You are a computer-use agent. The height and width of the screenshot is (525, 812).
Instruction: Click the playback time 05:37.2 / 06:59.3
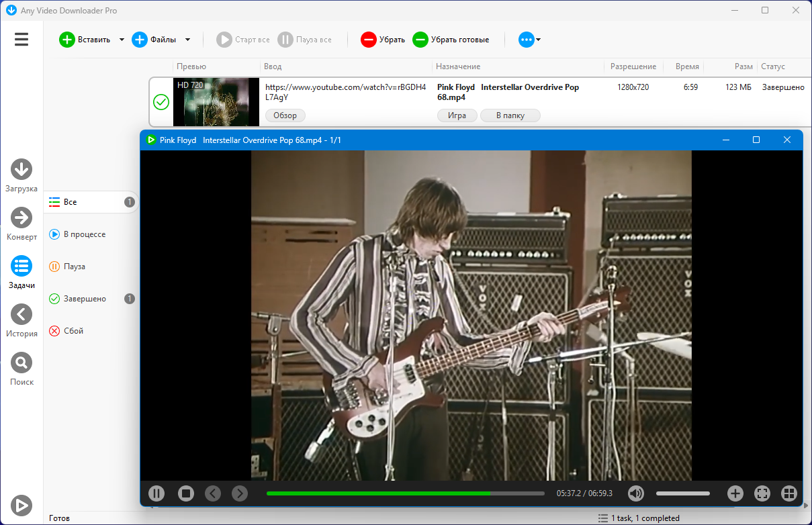coord(584,493)
